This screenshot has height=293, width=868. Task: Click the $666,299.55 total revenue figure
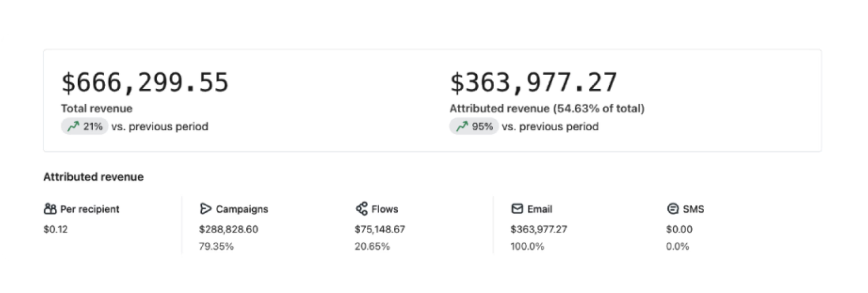145,83
